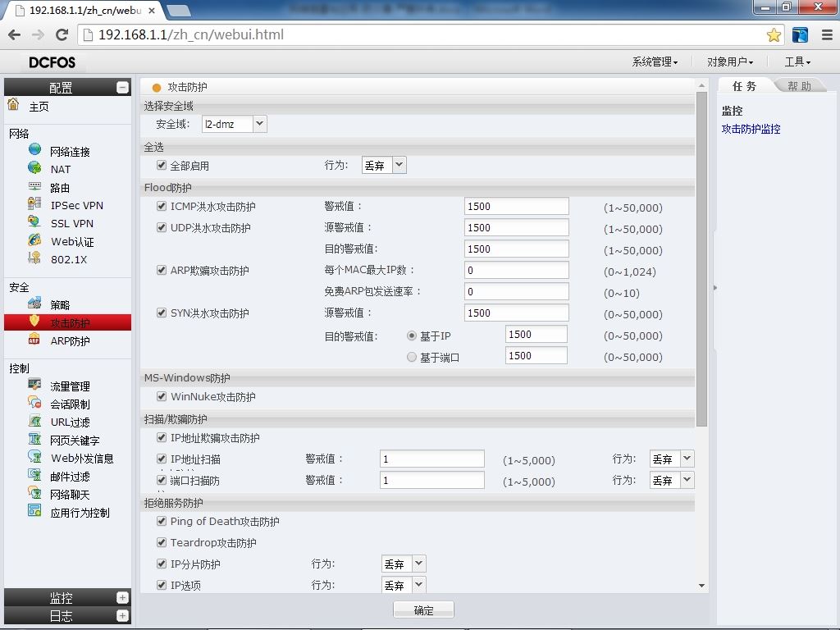Image resolution: width=840 pixels, height=630 pixels.
Task: Click the 网页关键字 icon
Action: tap(34, 439)
